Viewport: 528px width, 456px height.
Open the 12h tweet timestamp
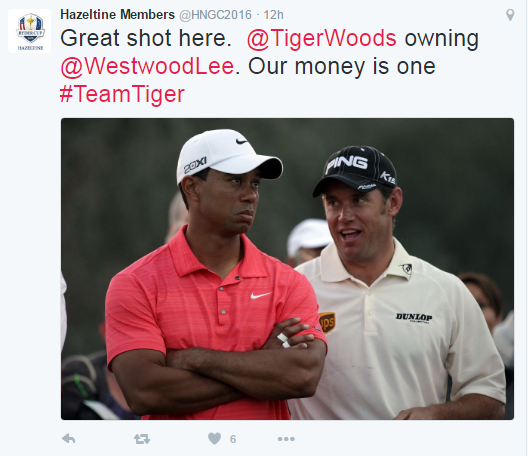click(273, 15)
